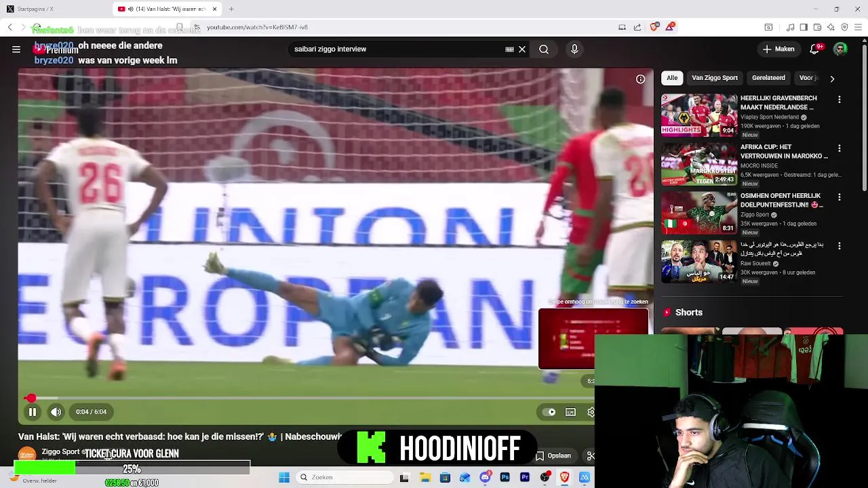The image size is (868, 488).
Task: Open a new browser tab
Action: click(x=231, y=9)
